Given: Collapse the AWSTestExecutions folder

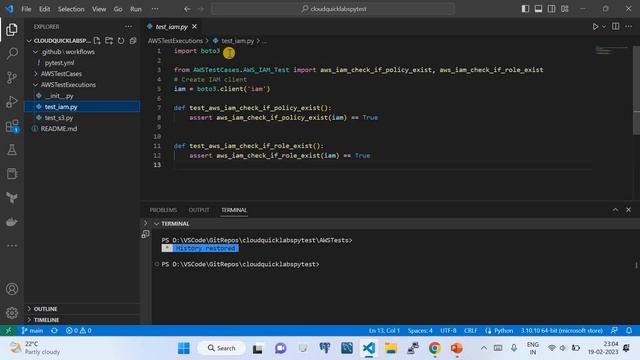Looking at the screenshot, I should (68, 85).
